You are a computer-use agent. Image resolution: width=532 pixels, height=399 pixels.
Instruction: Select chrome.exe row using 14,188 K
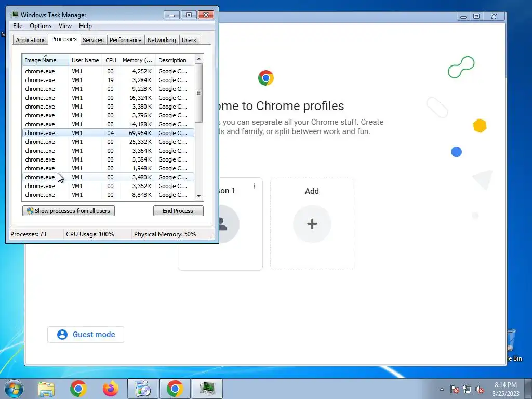[108, 124]
